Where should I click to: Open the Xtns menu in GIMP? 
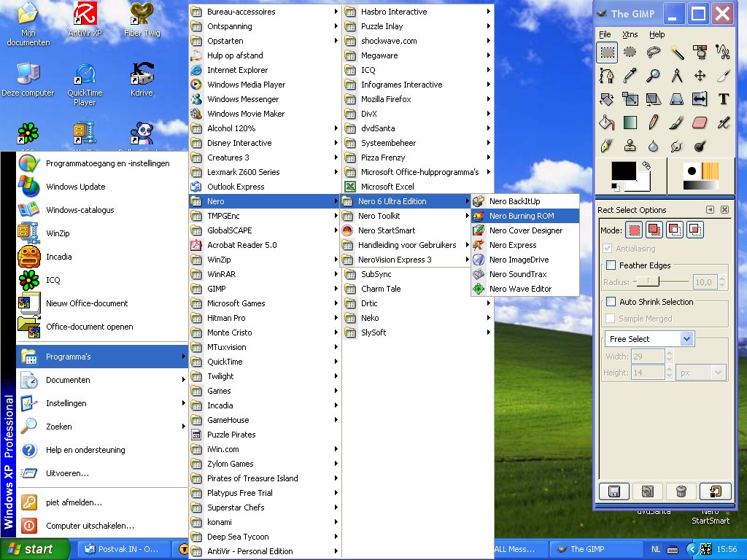[x=630, y=34]
